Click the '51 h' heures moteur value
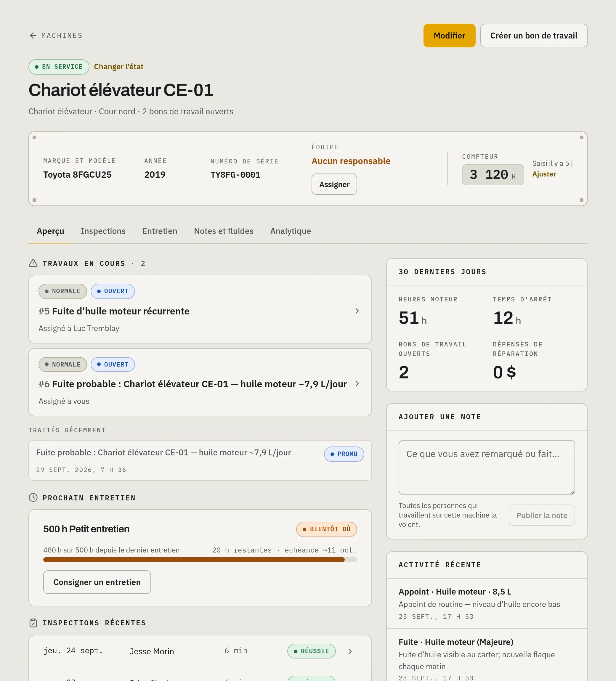This screenshot has width=616, height=681. click(x=413, y=318)
